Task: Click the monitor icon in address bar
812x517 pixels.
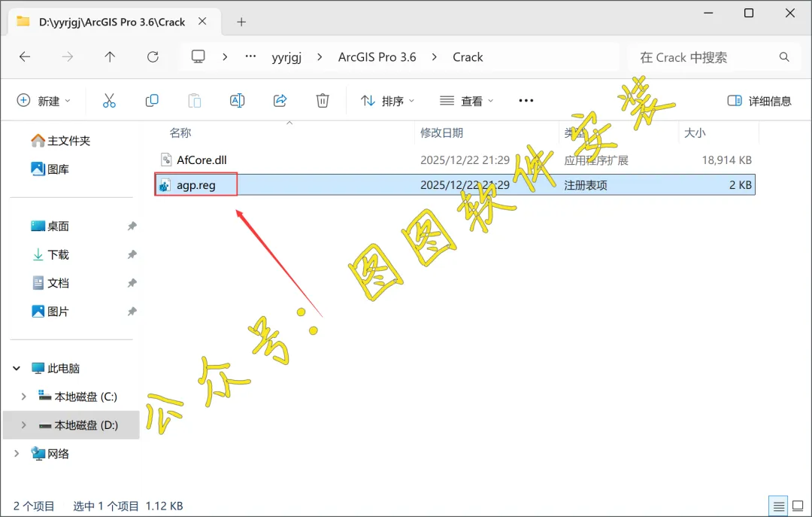Action: [x=198, y=56]
